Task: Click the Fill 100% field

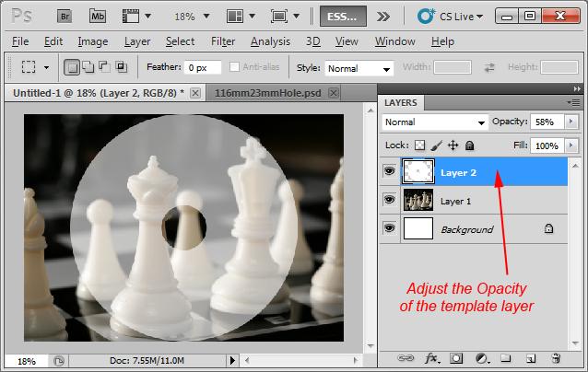Action: [547, 145]
